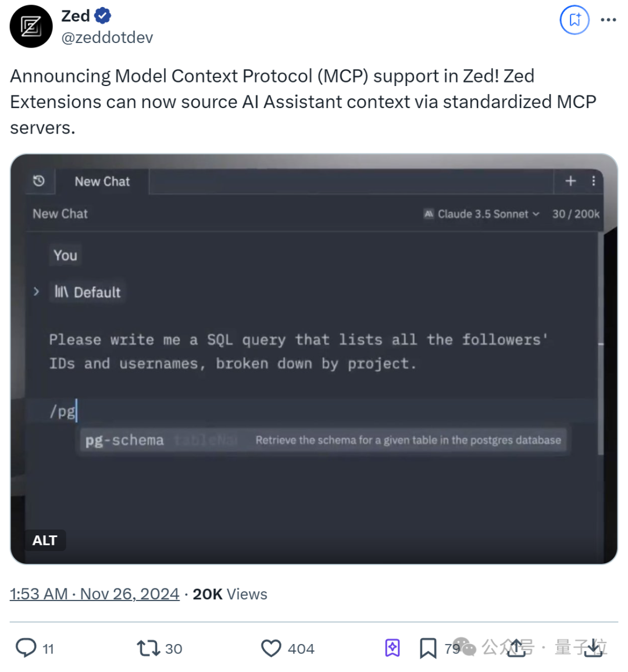Click the reply speech bubble icon
The image size is (628, 672).
(x=27, y=648)
